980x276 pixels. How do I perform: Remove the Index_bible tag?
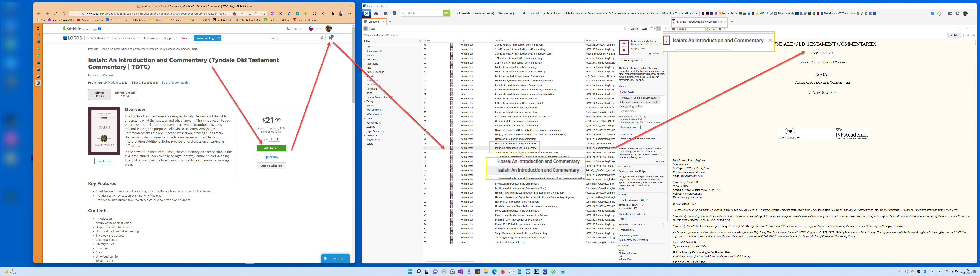659,102
